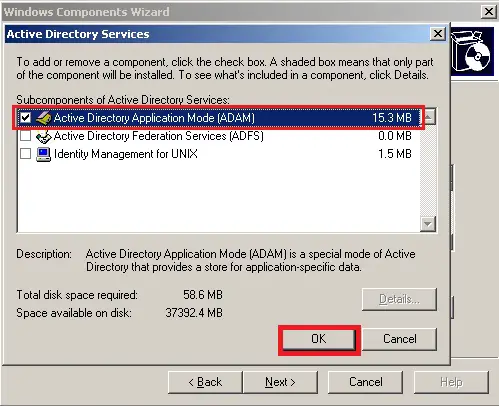499x406 pixels.
Task: Click the ADFS component icon
Action: [43, 136]
